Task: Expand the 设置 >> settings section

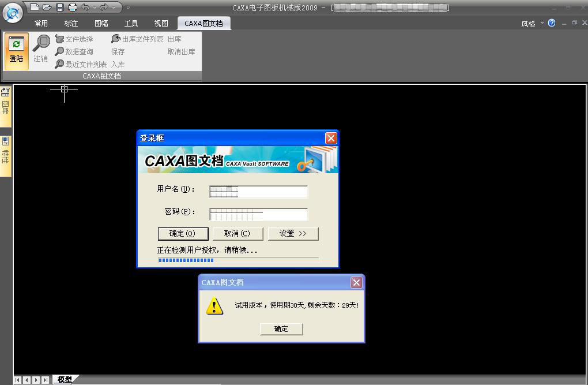Action: (x=293, y=233)
